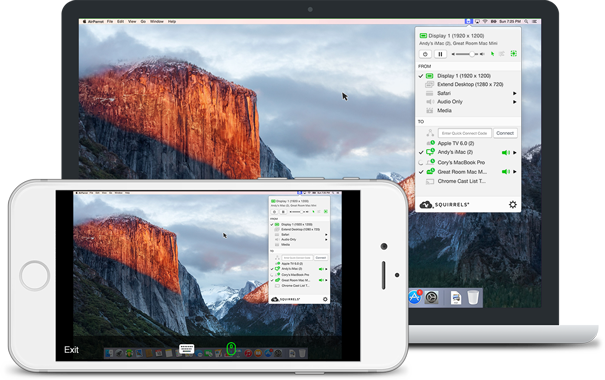Click the power button in the MacBook AirParrot panel
605x380 pixels.
click(425, 54)
